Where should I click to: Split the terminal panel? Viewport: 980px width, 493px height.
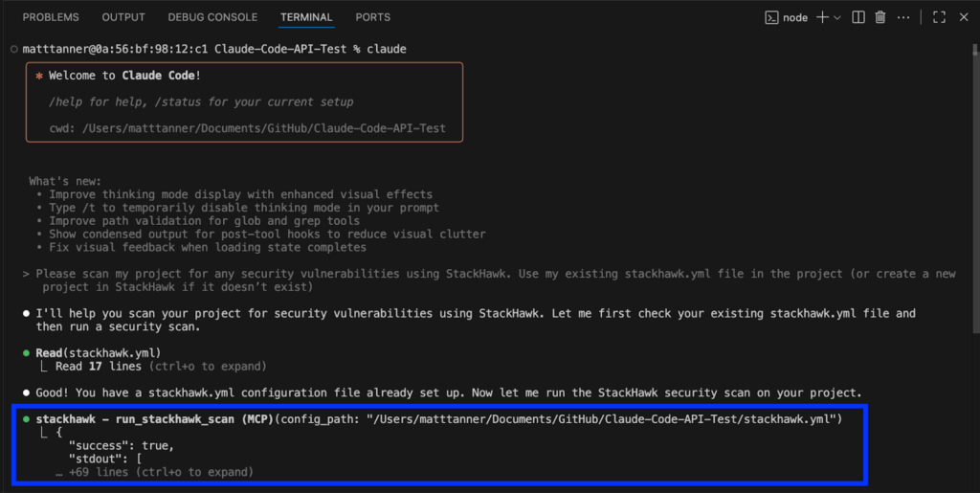coord(858,17)
